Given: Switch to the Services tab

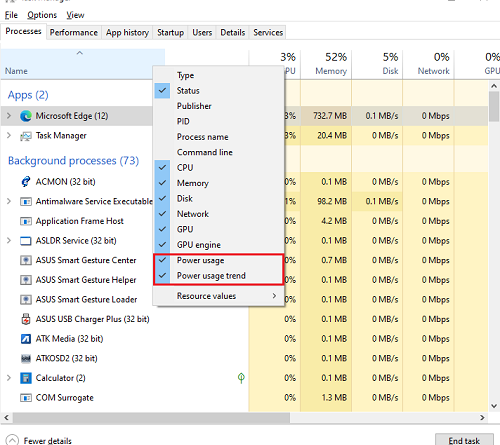Looking at the screenshot, I should coord(268,32).
